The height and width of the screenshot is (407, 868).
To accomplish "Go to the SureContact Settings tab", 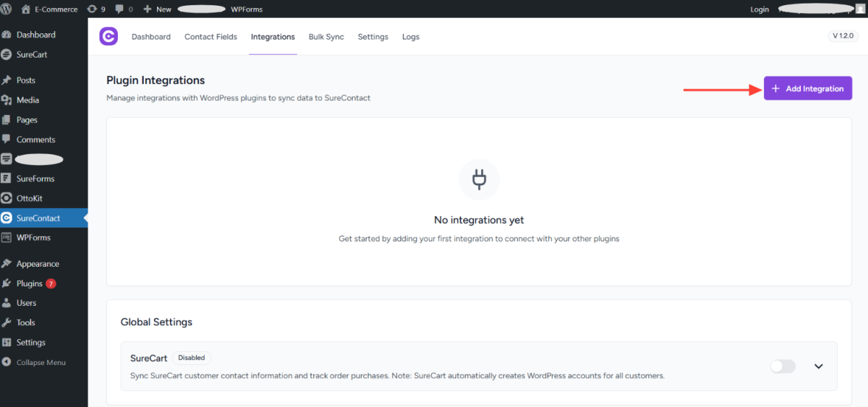I will point(373,37).
